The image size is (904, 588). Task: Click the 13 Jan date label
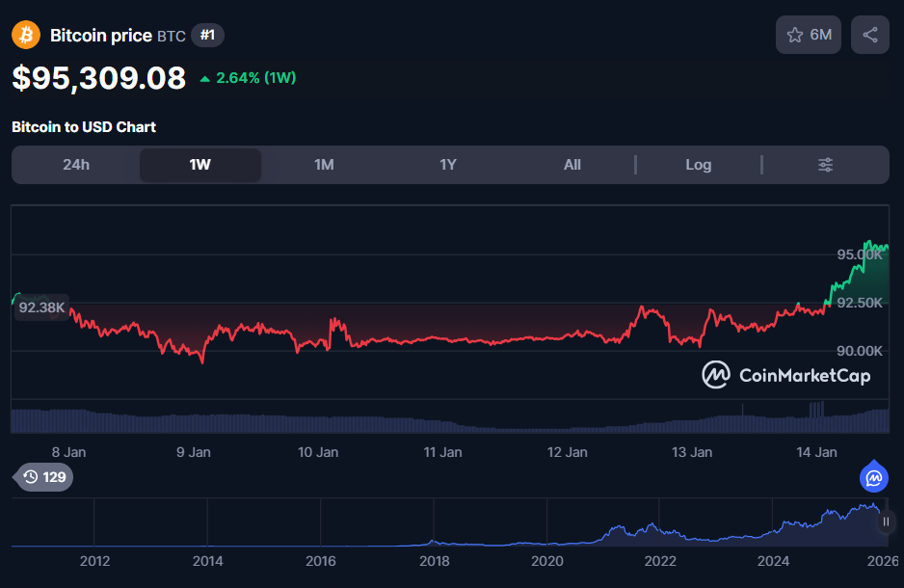[692, 452]
